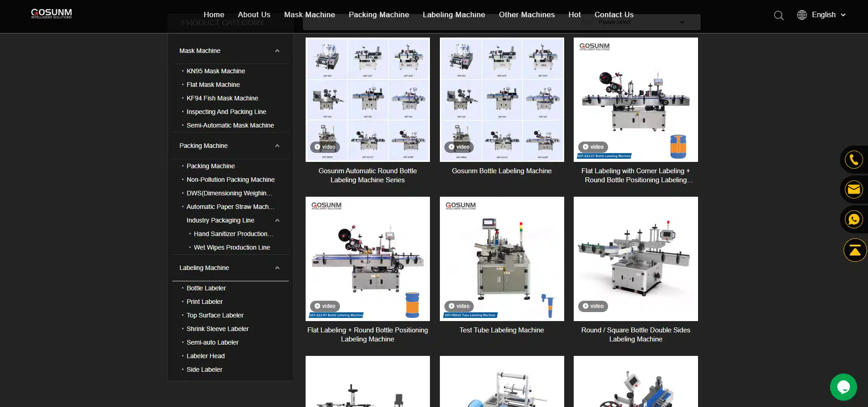Screen dimensions: 868x407
Task: Go to Home in navigation
Action: [214, 14]
